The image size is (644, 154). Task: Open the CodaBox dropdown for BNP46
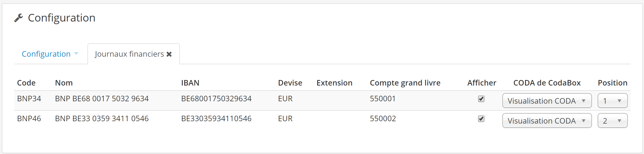[547, 121]
